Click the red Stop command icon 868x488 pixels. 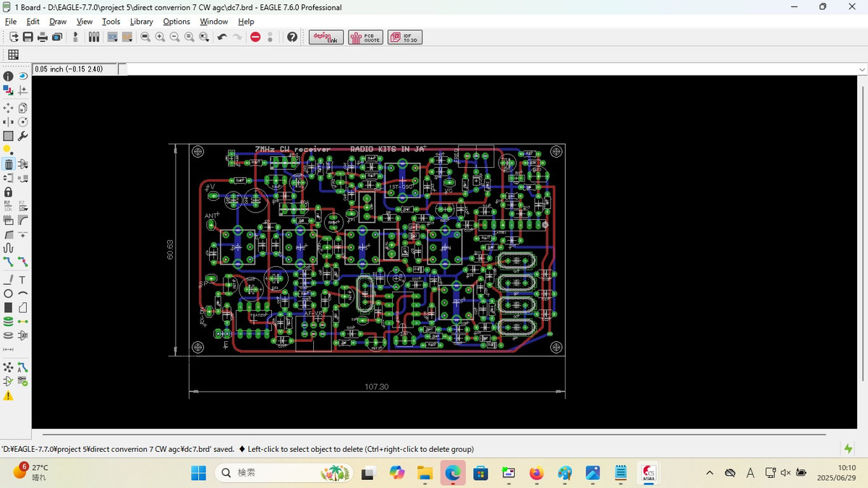coord(255,37)
